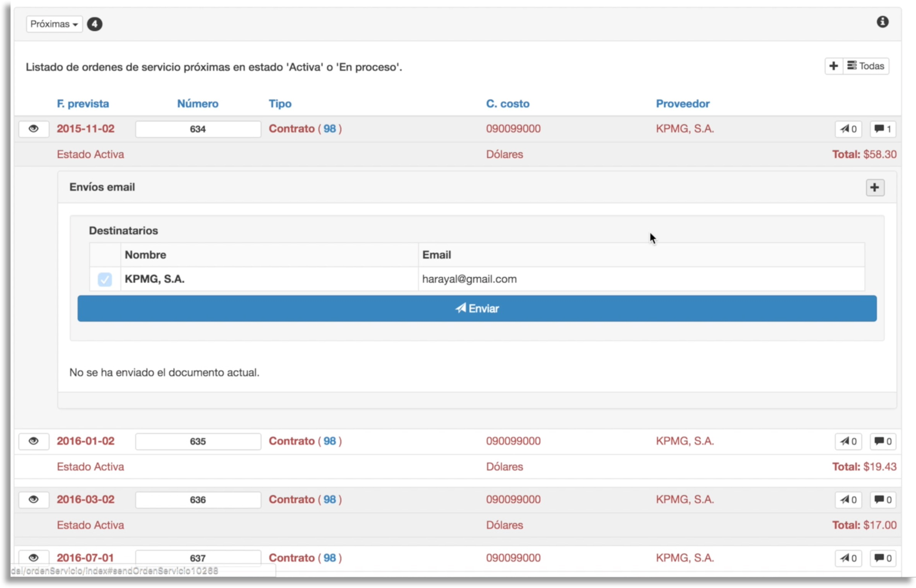Viewport: 916px width, 588px height.
Task: Click the info icon in top right
Action: pos(883,22)
